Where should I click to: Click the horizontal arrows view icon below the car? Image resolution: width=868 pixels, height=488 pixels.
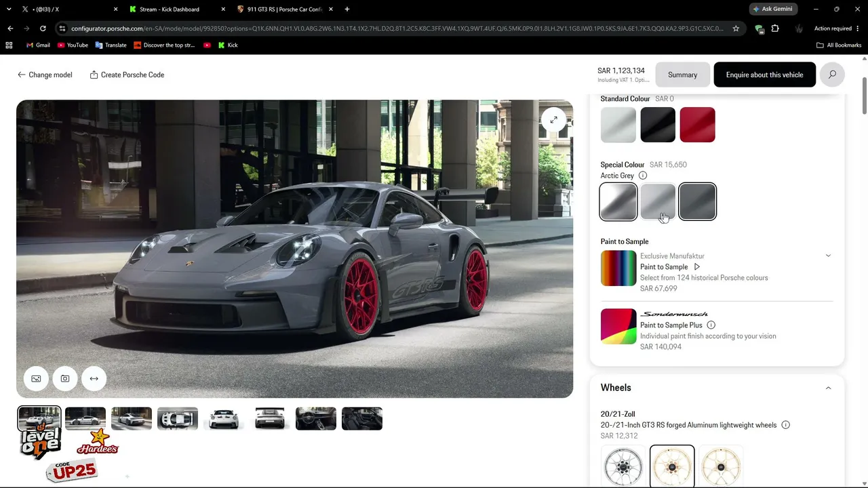coord(94,379)
